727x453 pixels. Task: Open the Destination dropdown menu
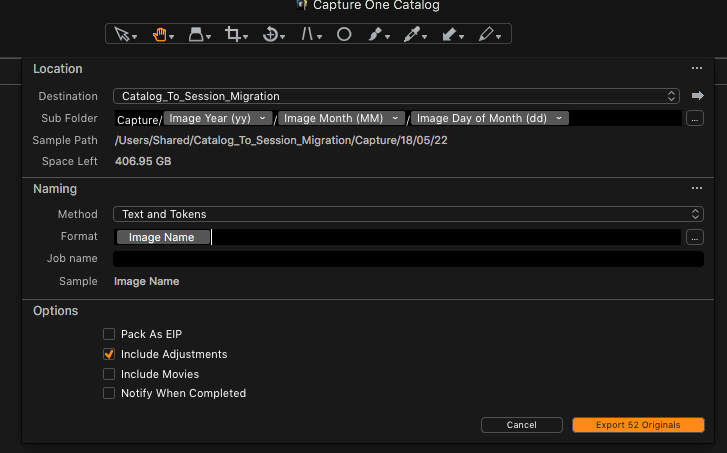(x=396, y=96)
